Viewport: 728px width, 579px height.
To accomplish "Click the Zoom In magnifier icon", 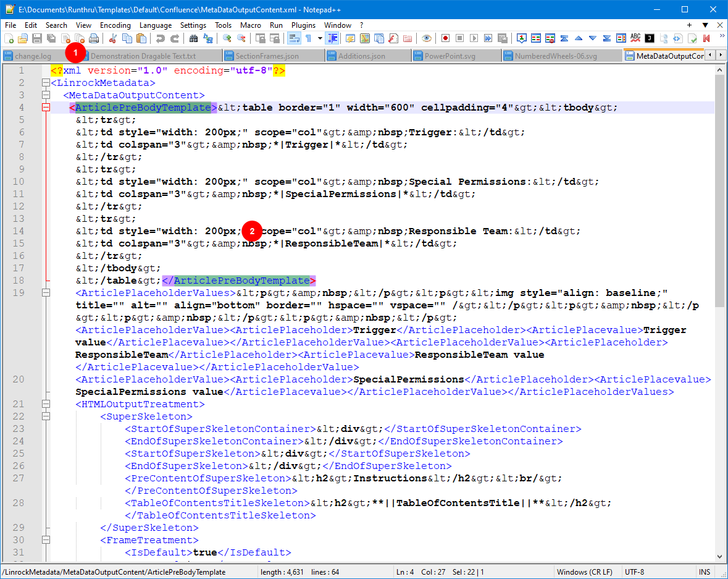I will [x=227, y=38].
